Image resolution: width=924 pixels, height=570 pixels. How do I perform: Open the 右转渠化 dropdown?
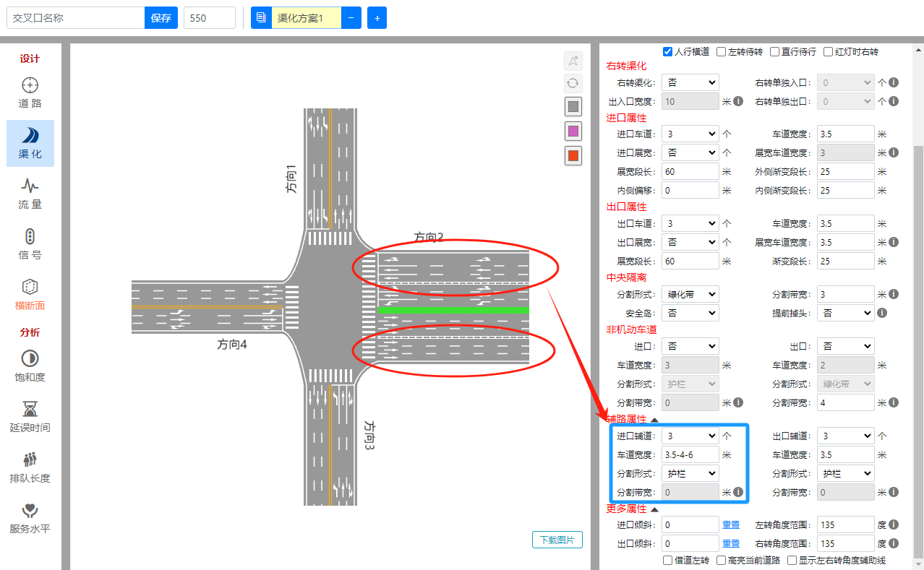point(690,83)
